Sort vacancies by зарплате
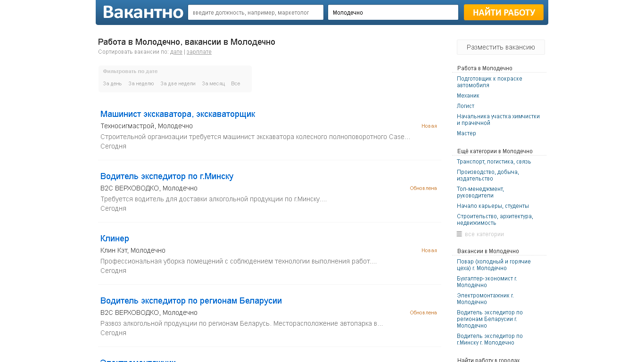Viewport: 644px width, 362px height. [199, 52]
